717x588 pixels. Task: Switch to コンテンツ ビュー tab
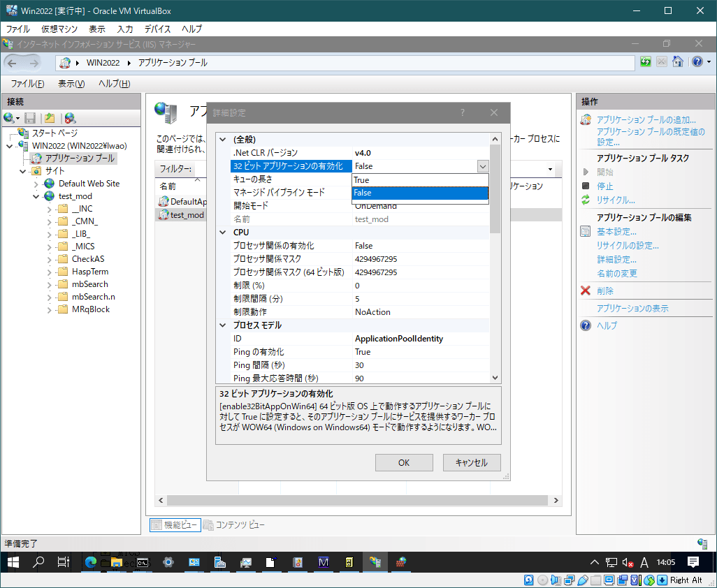234,525
